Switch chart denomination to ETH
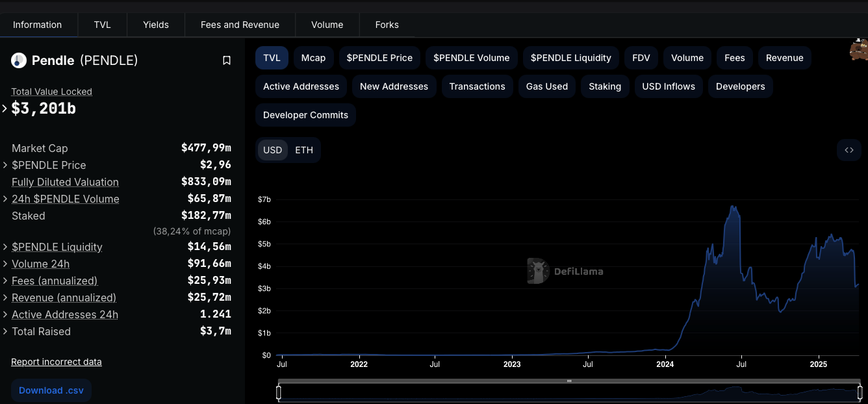 (x=304, y=150)
